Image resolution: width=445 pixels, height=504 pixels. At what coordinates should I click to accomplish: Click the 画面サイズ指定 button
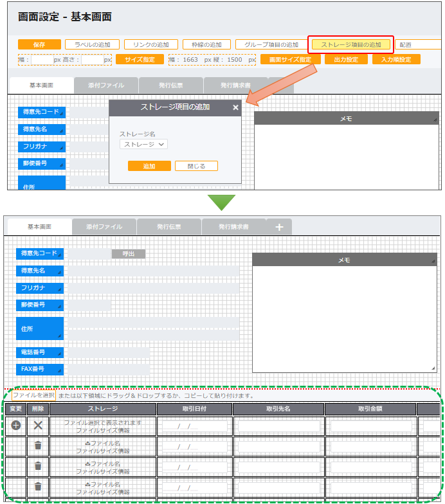[x=290, y=59]
